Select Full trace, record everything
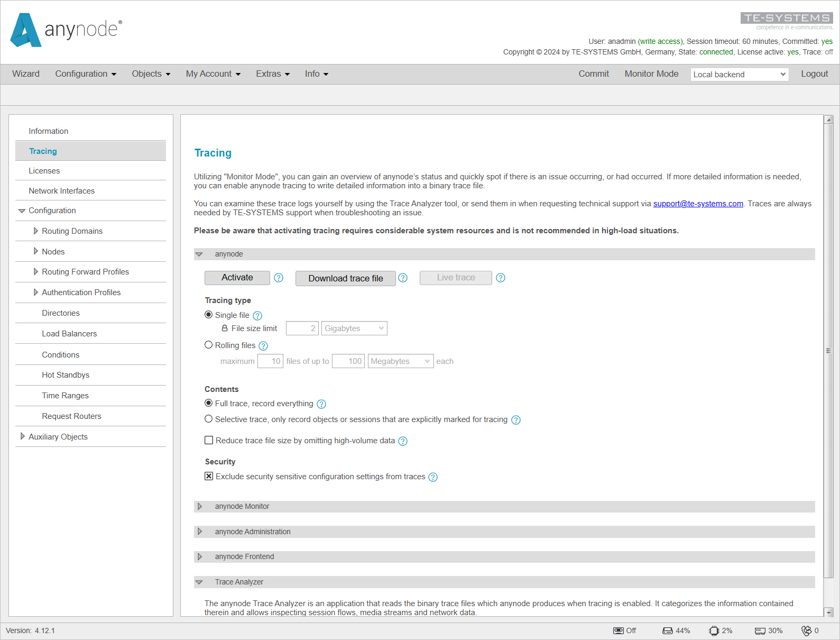The width and height of the screenshot is (840, 640). pos(209,403)
